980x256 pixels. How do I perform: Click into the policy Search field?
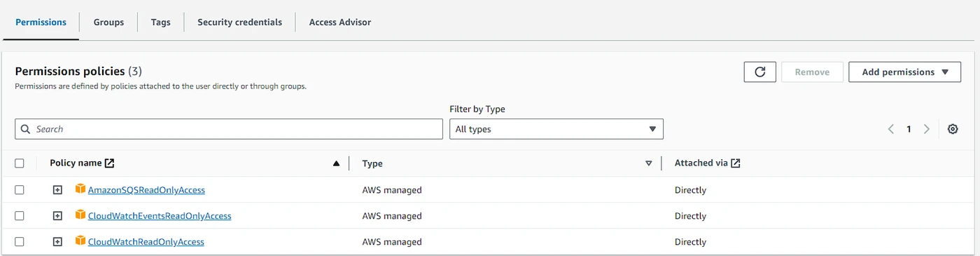pos(229,129)
